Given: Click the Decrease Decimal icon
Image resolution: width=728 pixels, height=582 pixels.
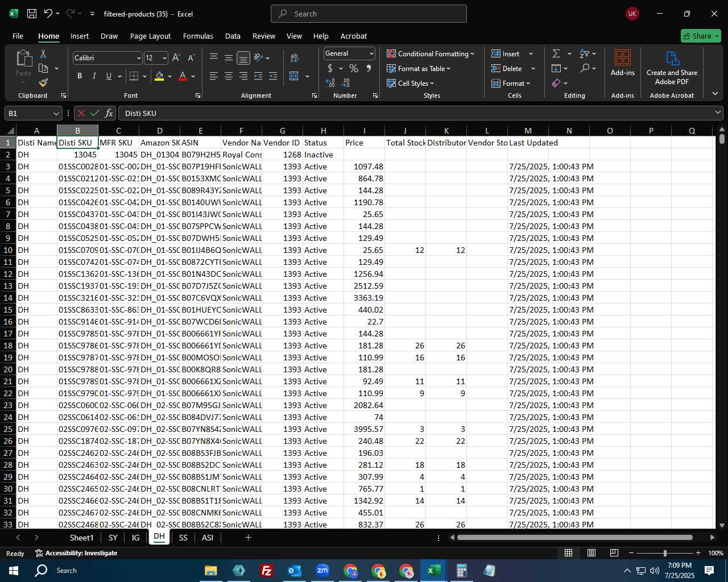Looking at the screenshot, I should pos(346,83).
